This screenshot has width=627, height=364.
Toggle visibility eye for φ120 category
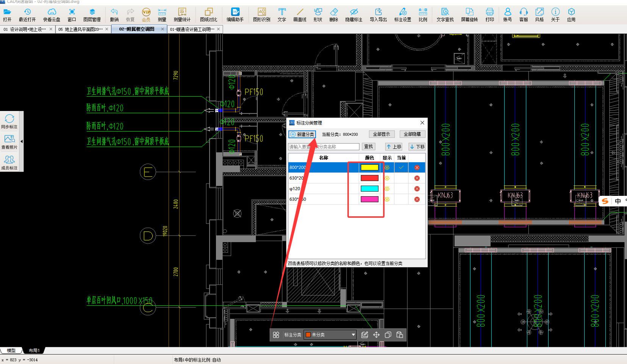(x=387, y=189)
